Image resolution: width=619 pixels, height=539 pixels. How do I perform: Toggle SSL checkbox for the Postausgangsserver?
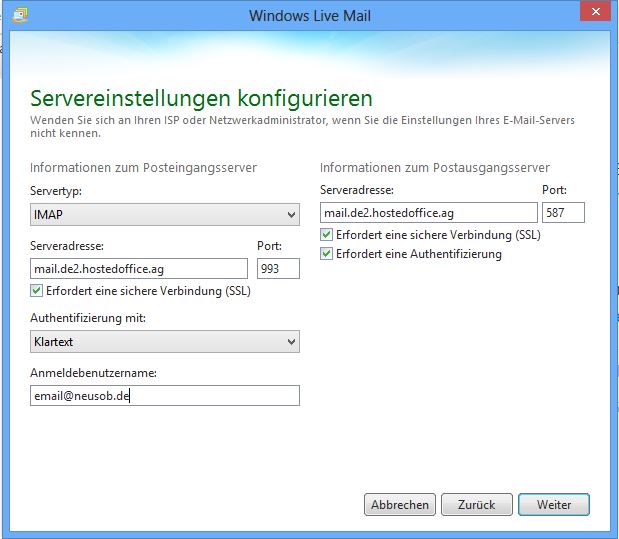[x=327, y=235]
